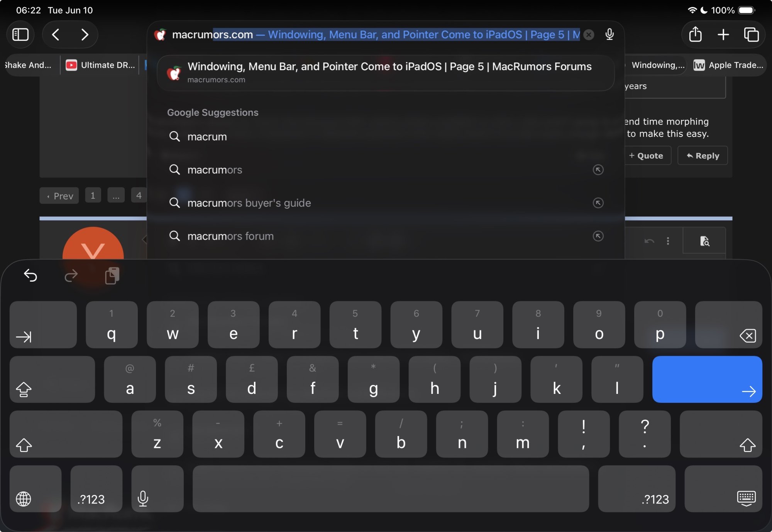The height and width of the screenshot is (532, 772).
Task: Toggle the Safari sidebar icon
Action: [20, 35]
